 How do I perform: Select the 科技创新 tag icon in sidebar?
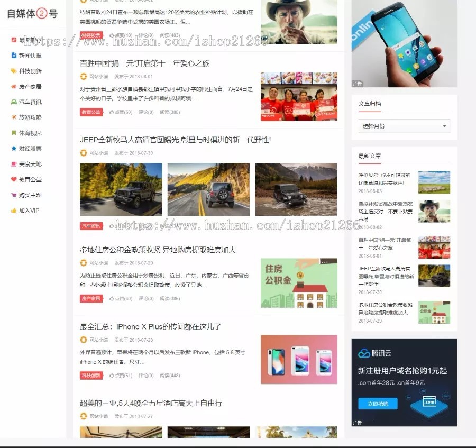[x=15, y=71]
